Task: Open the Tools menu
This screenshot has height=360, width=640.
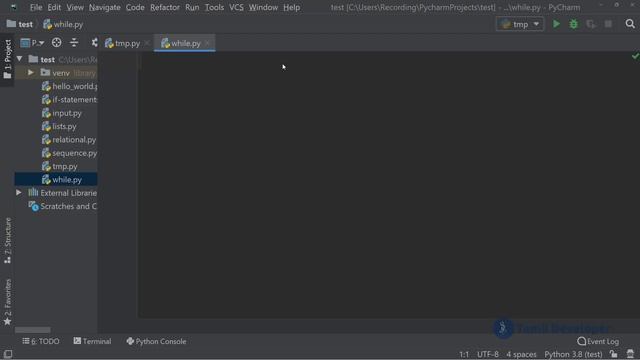Action: [x=214, y=7]
